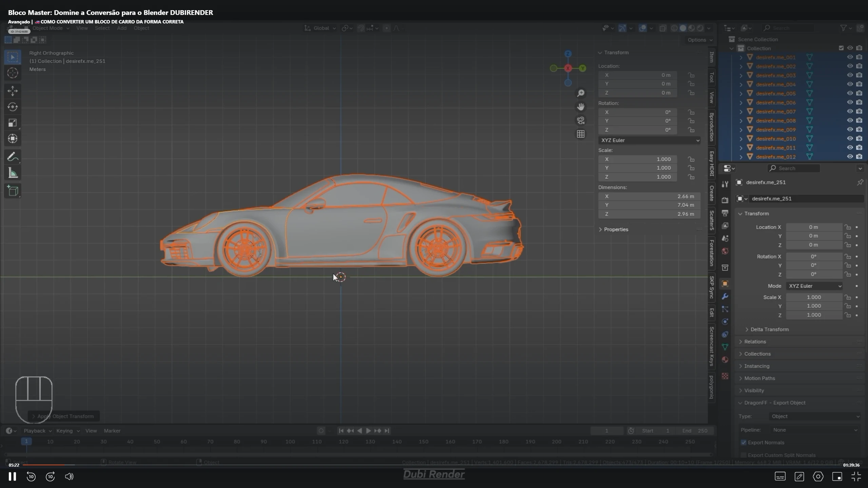Click the pan view hand icon
This screenshot has width=868, height=488.
581,107
